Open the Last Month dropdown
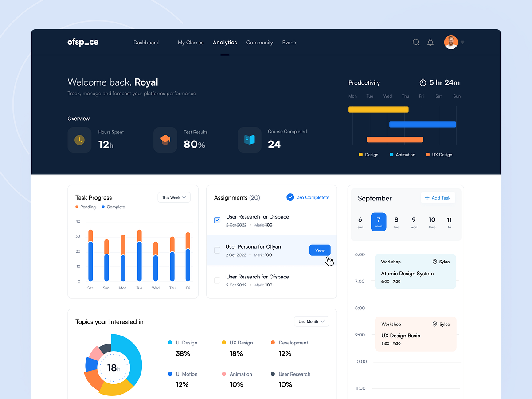Viewport: 532px width, 399px height. (x=311, y=321)
